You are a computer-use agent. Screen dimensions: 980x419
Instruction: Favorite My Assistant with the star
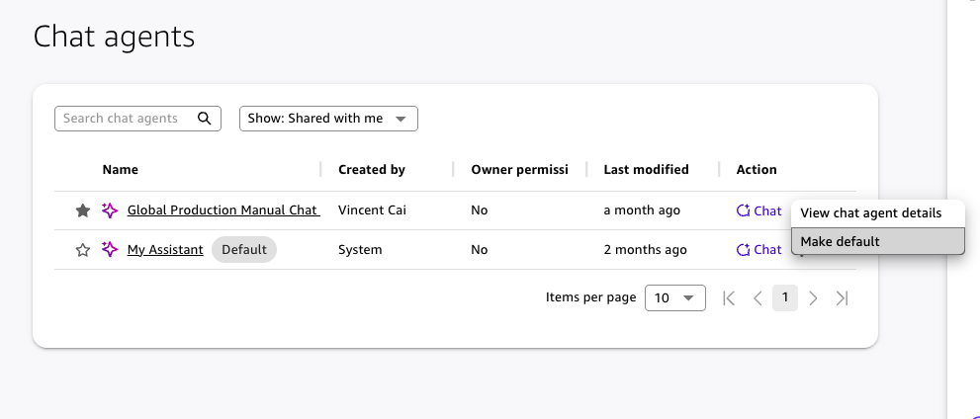82,250
